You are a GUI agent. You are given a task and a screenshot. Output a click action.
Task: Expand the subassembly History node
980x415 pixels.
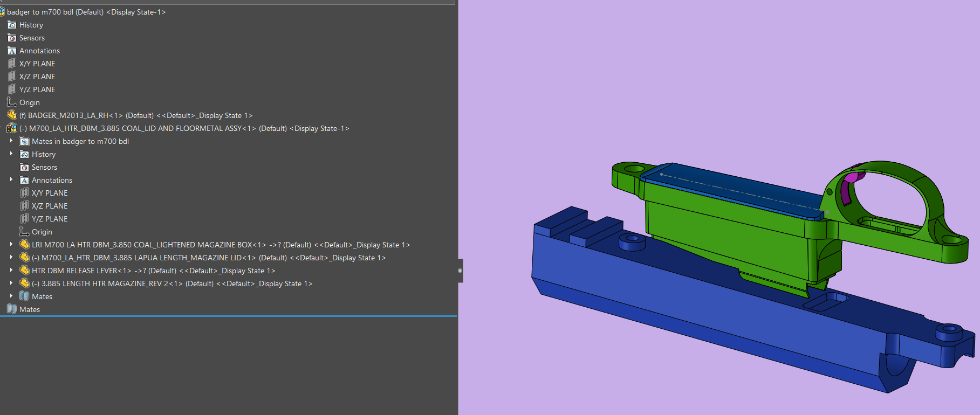(x=11, y=154)
